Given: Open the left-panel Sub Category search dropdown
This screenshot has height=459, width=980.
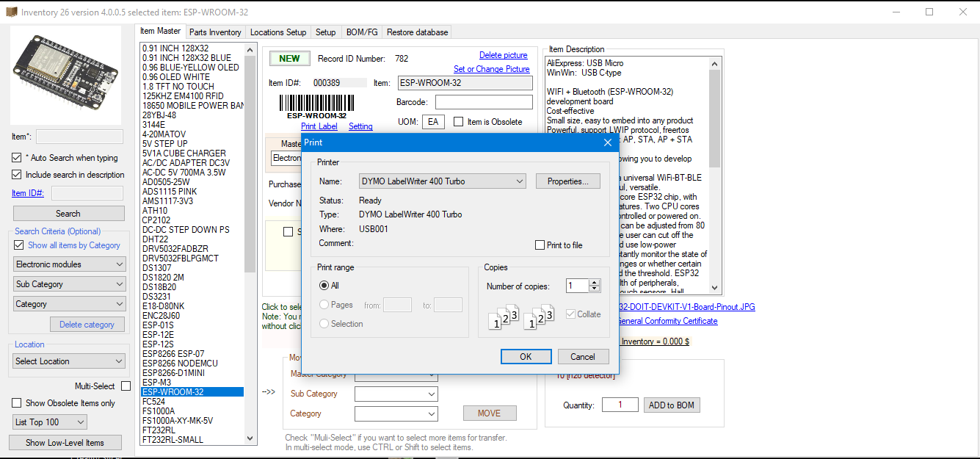Looking at the screenshot, I should pyautogui.click(x=70, y=284).
